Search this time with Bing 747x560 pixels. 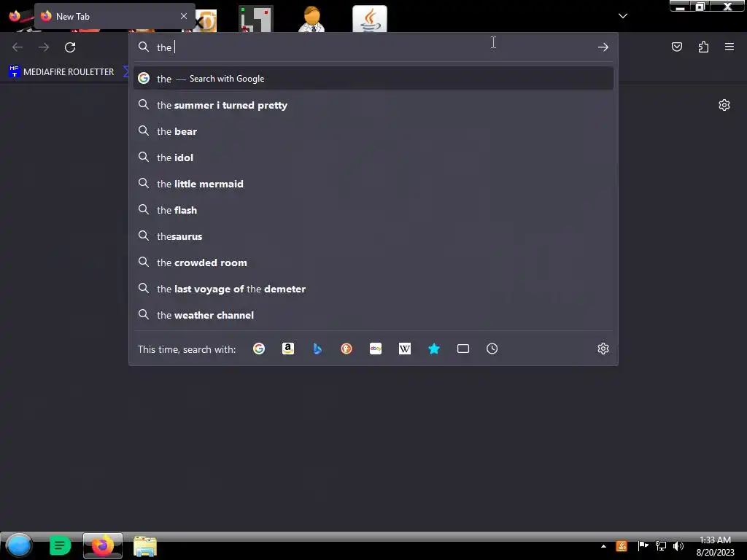317,349
